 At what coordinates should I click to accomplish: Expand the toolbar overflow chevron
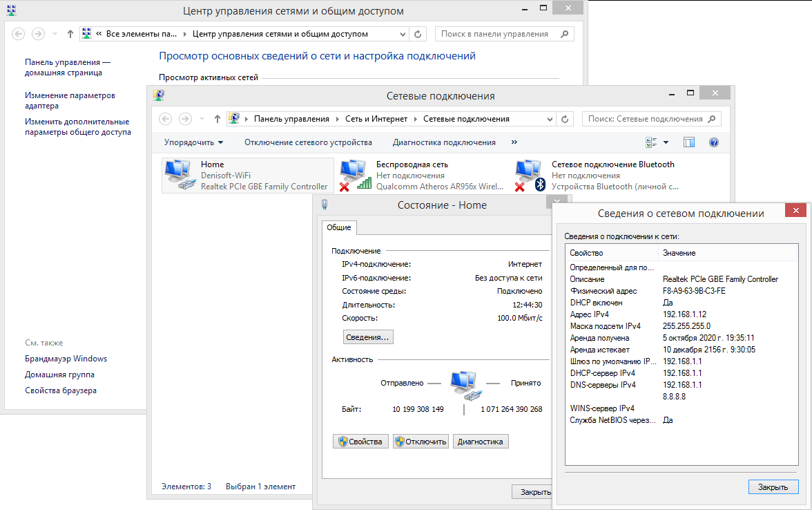tap(514, 142)
